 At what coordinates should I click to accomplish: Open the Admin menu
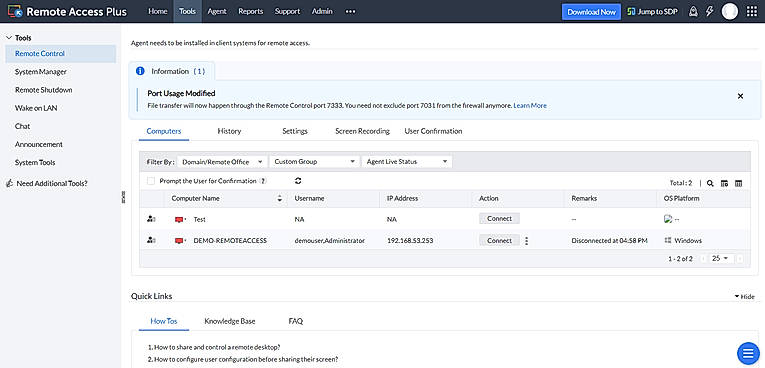point(322,11)
